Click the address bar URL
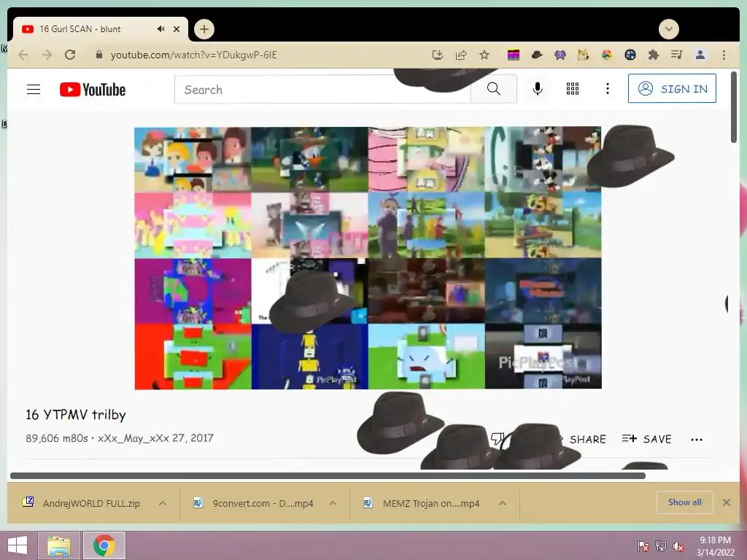The image size is (747, 560). [193, 55]
